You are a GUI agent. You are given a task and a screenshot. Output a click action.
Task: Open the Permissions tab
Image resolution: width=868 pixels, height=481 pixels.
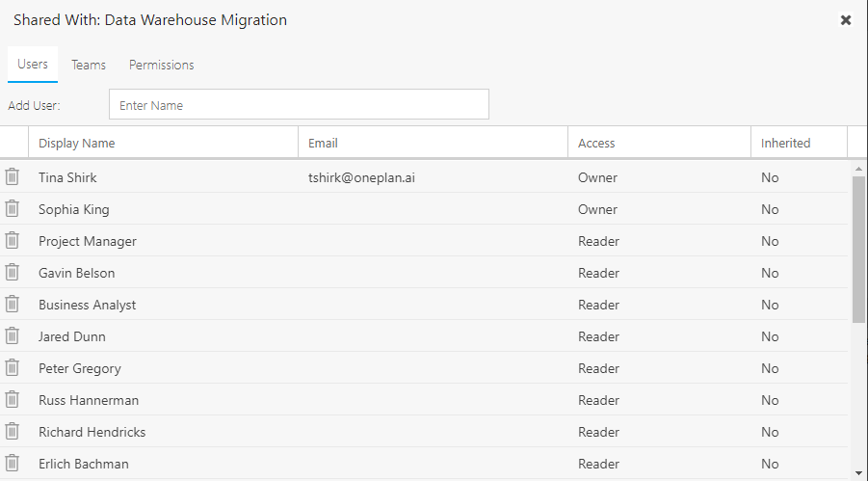pos(162,65)
